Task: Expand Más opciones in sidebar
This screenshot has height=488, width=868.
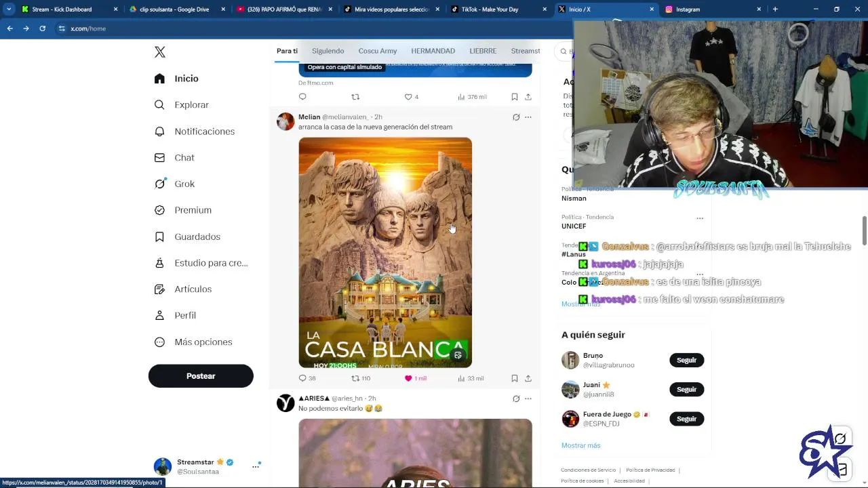Action: click(x=193, y=342)
